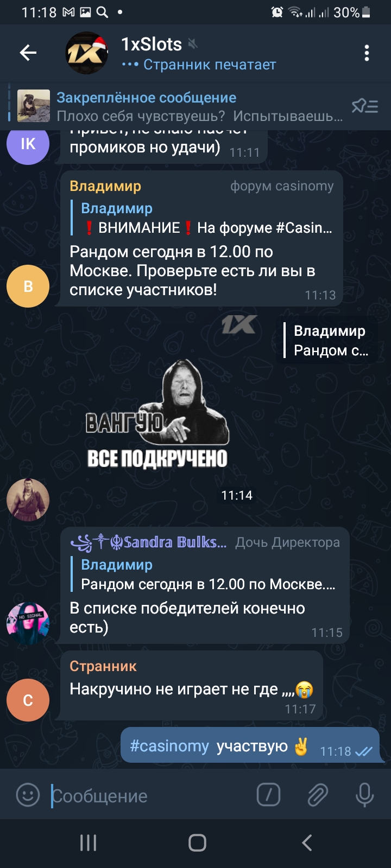Screen dimensions: 391x868
Task: Open the Странник orange avatar
Action: click(x=28, y=700)
